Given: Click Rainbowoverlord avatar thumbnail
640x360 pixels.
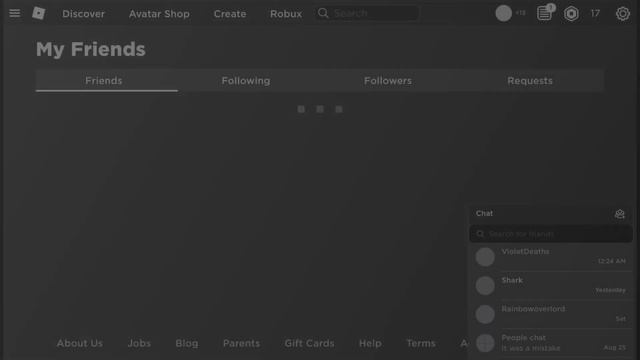Looking at the screenshot, I should click(x=485, y=314).
